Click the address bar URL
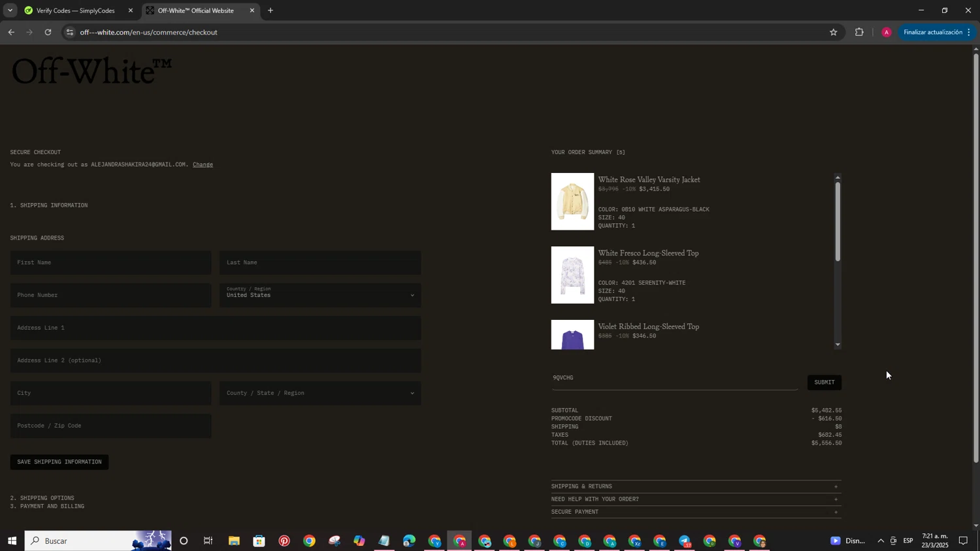Viewport: 980px width, 551px height. [x=149, y=32]
